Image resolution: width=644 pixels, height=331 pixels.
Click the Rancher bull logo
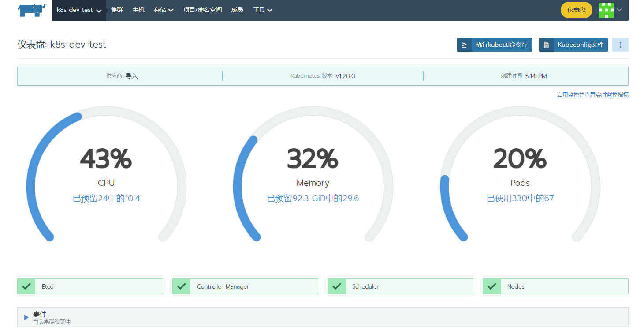[32, 10]
